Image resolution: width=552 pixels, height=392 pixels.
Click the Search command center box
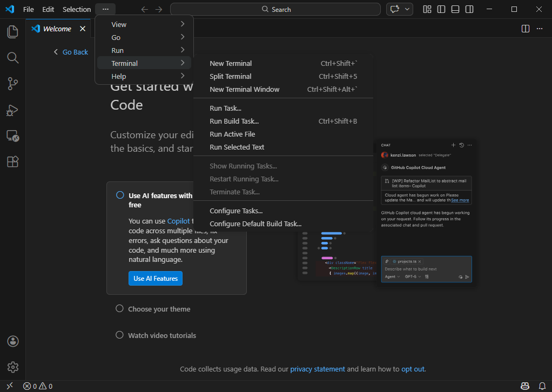275,9
